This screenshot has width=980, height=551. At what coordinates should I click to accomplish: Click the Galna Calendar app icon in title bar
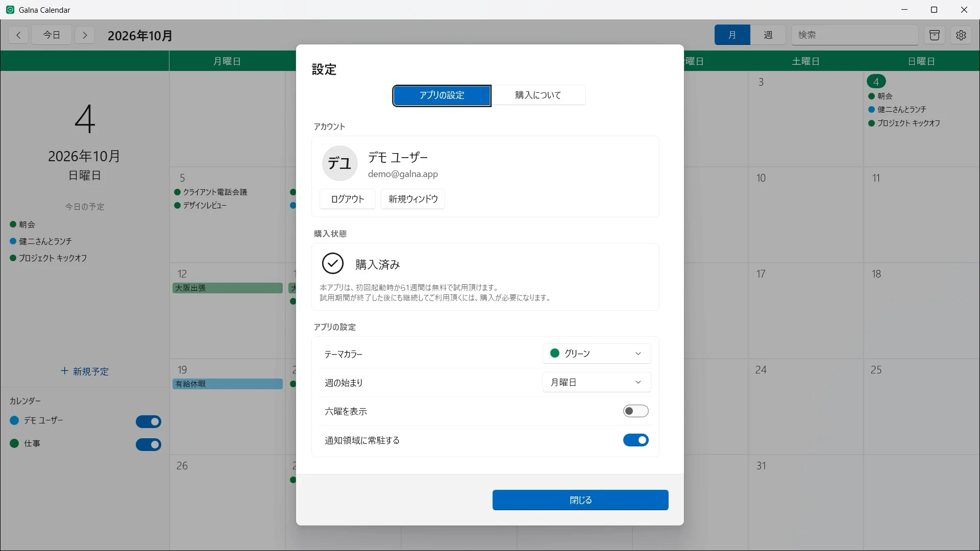point(10,10)
